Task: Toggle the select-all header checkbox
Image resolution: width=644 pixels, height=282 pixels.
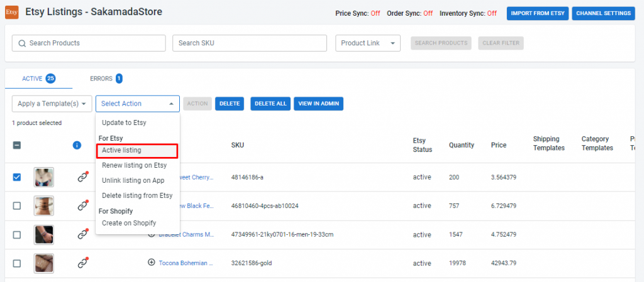Action: coord(17,145)
